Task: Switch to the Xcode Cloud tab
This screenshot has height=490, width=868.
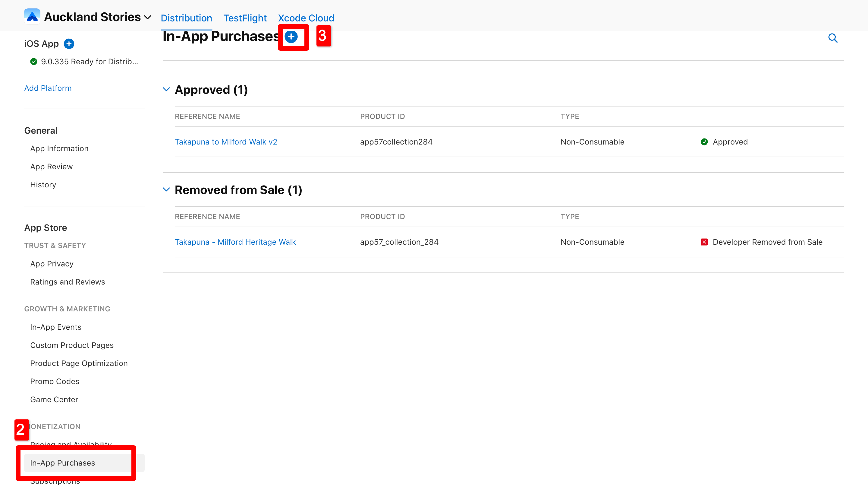Action: tap(306, 18)
